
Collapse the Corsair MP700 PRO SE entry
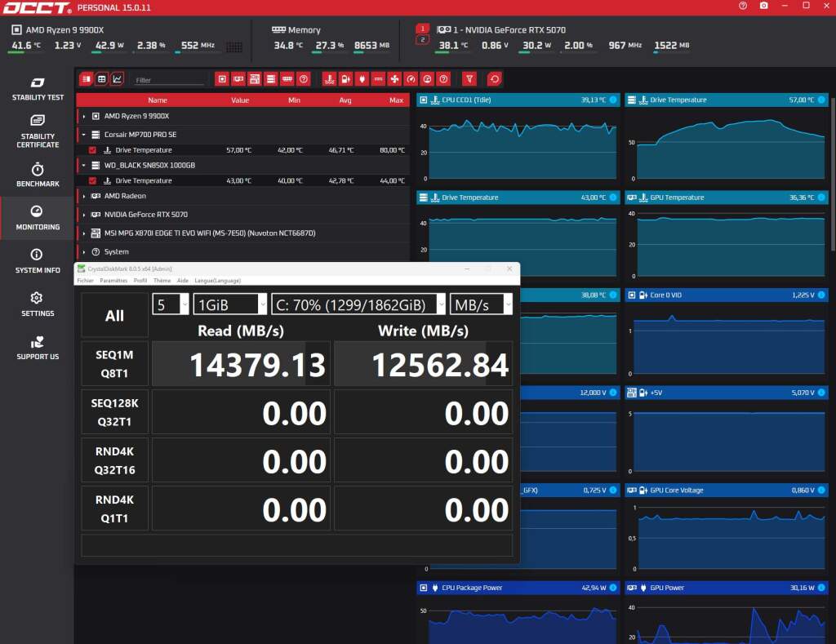(x=83, y=134)
